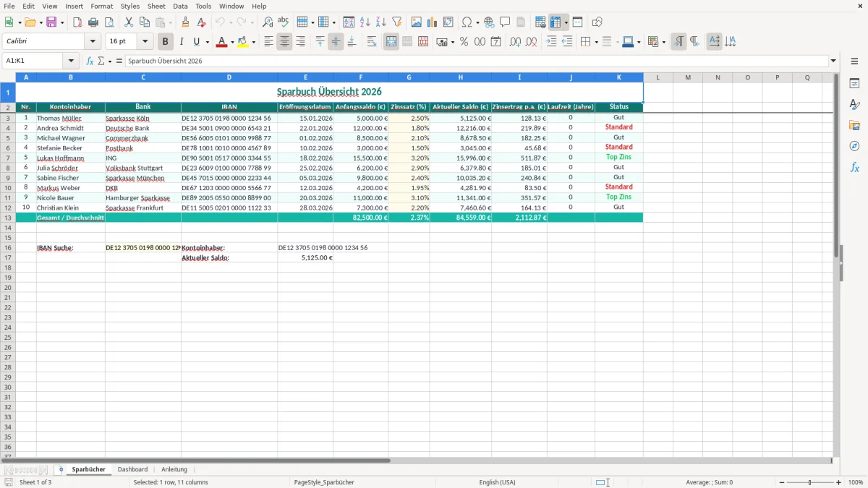Apply the red Font Color button
868x488 pixels.
221,42
